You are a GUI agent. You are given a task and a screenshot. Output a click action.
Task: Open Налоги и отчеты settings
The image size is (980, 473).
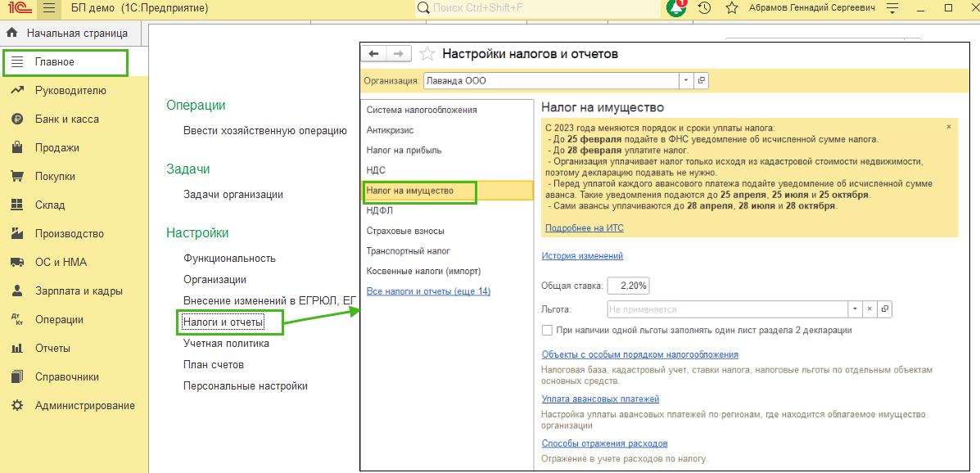point(224,322)
